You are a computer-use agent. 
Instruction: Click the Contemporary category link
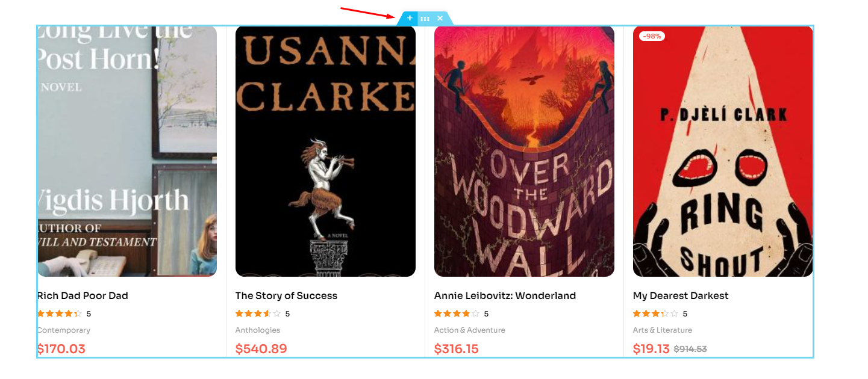pos(64,330)
